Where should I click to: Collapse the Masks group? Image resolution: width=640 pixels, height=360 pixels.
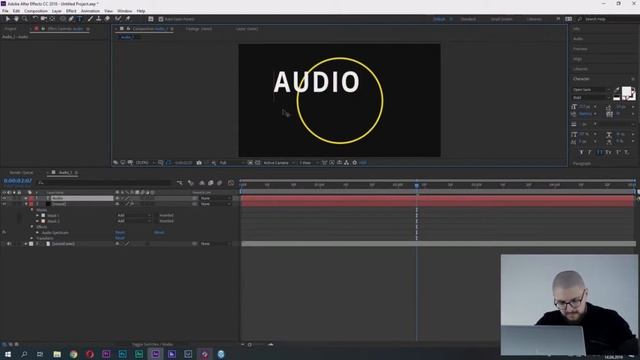point(32,210)
